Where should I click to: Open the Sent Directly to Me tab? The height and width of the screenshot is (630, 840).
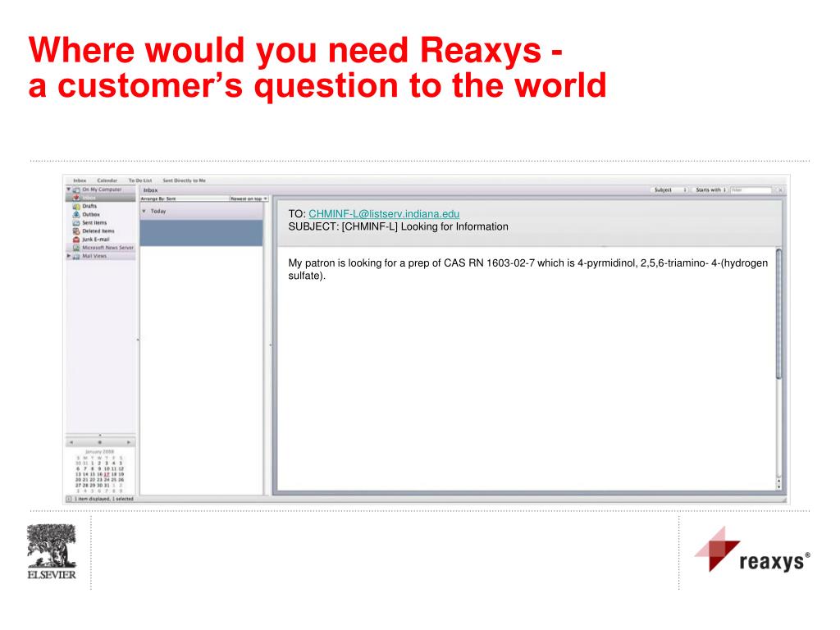pos(185,180)
